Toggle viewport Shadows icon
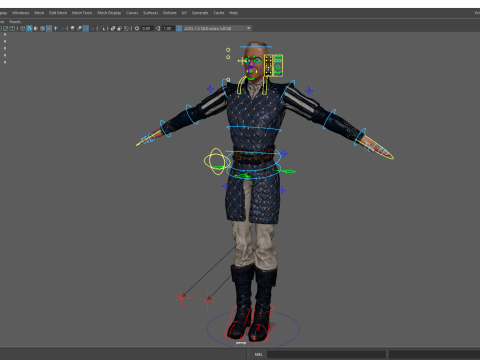Screen dimensions: 480x360 click(x=62, y=28)
